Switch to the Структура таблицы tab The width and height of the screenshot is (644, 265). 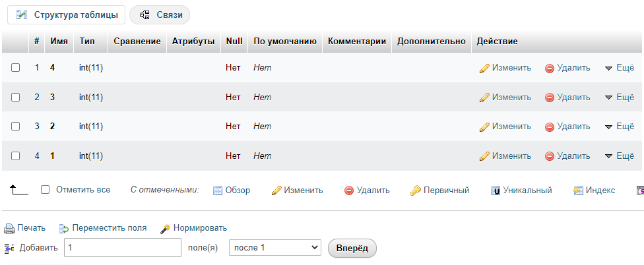(67, 15)
